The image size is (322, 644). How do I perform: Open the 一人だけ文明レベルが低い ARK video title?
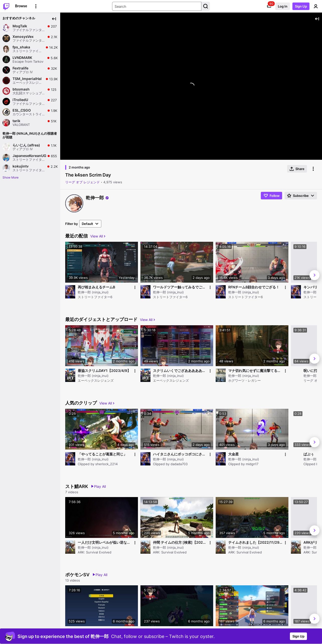point(104,542)
